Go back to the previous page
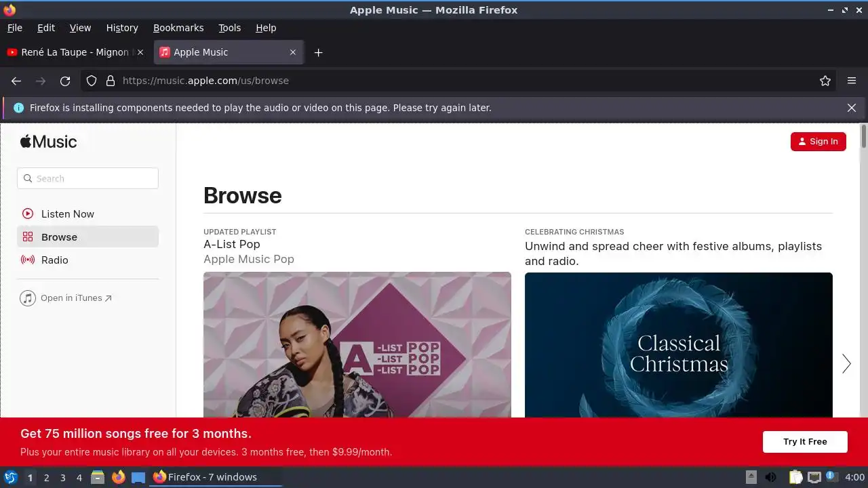This screenshot has width=868, height=488. click(16, 81)
